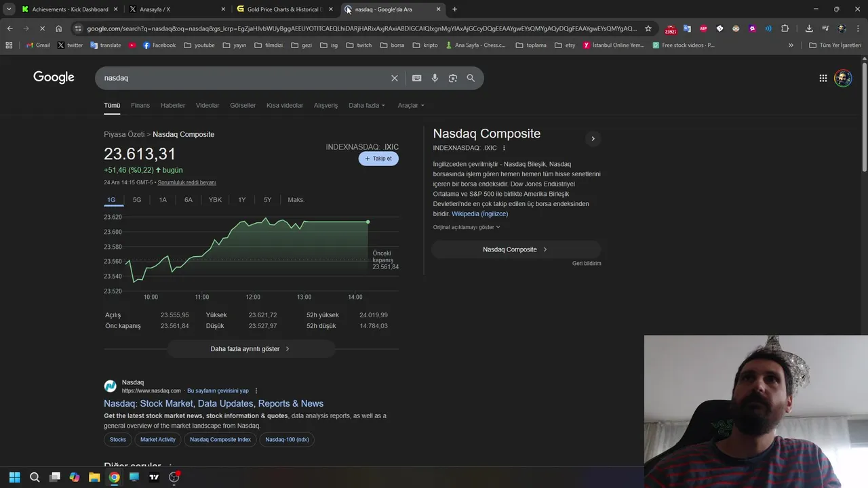Select the 1A chart range

point(163,200)
